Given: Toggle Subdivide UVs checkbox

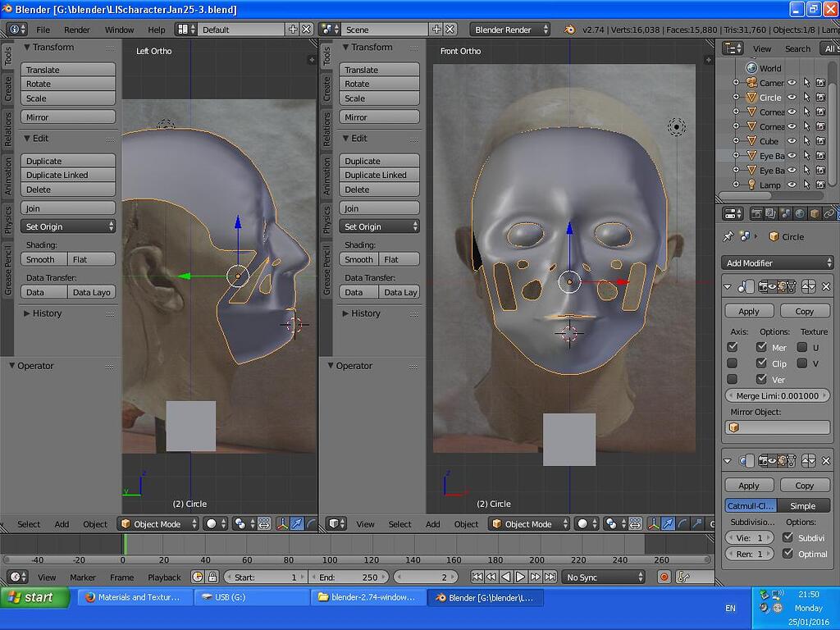Looking at the screenshot, I should coord(787,537).
